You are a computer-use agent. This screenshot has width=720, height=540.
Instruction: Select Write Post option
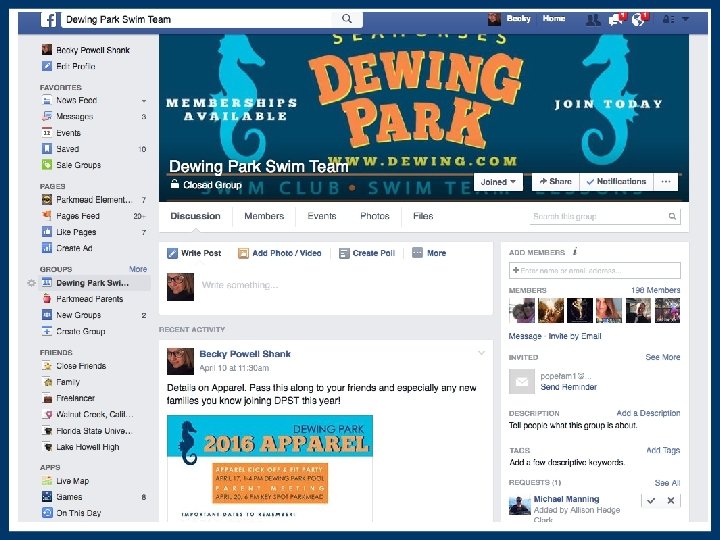click(194, 253)
